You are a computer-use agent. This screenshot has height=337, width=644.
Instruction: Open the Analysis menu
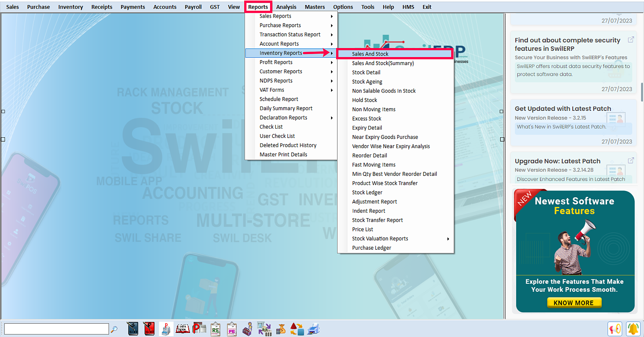[286, 7]
